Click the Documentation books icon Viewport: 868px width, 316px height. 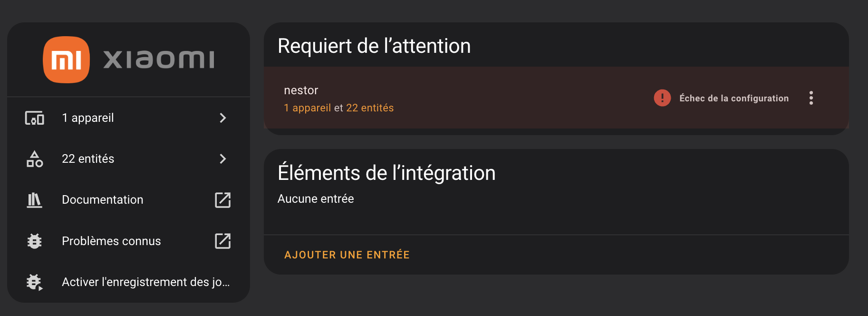(35, 200)
